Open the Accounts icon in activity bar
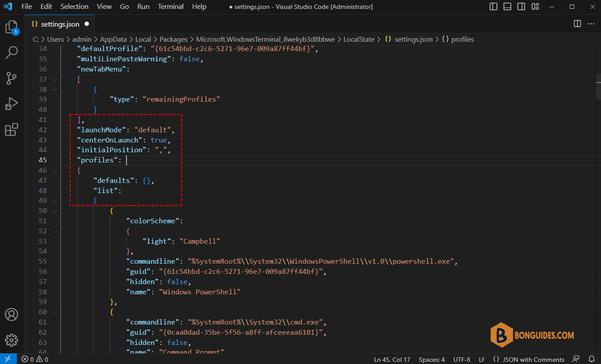This screenshot has height=364, width=601. click(12, 315)
